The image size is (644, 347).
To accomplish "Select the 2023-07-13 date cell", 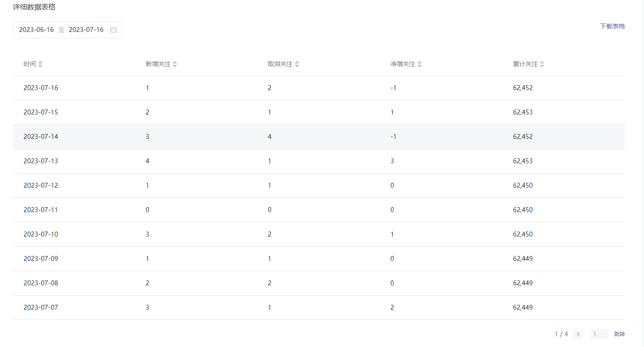I will [x=41, y=161].
